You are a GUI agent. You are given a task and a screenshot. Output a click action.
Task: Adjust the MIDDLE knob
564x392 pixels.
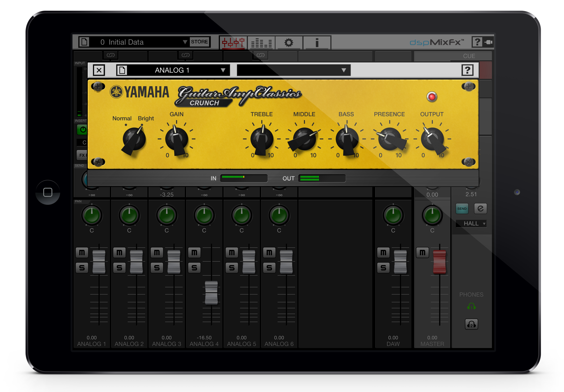[x=304, y=139]
